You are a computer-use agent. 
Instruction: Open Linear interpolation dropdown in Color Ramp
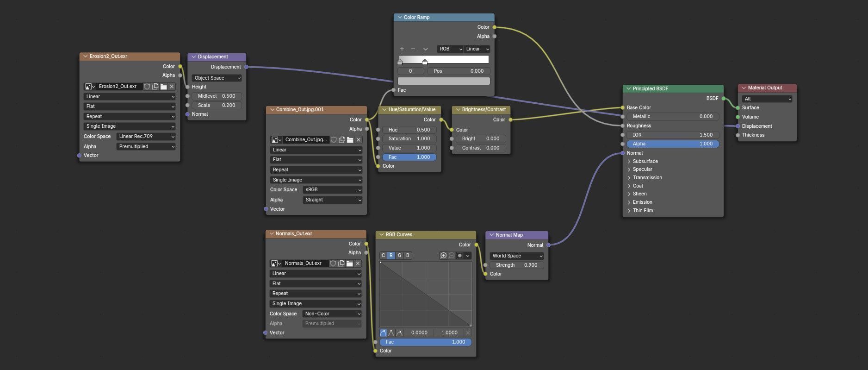click(477, 49)
